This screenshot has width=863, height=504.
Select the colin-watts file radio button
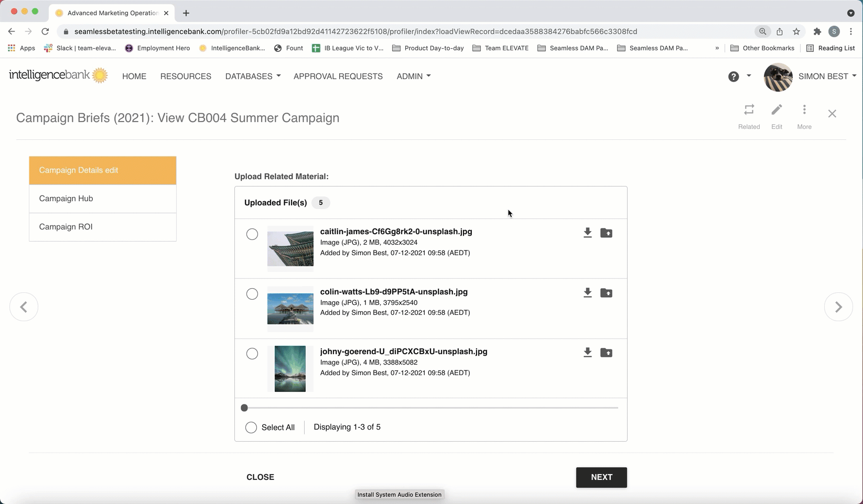[x=252, y=294]
